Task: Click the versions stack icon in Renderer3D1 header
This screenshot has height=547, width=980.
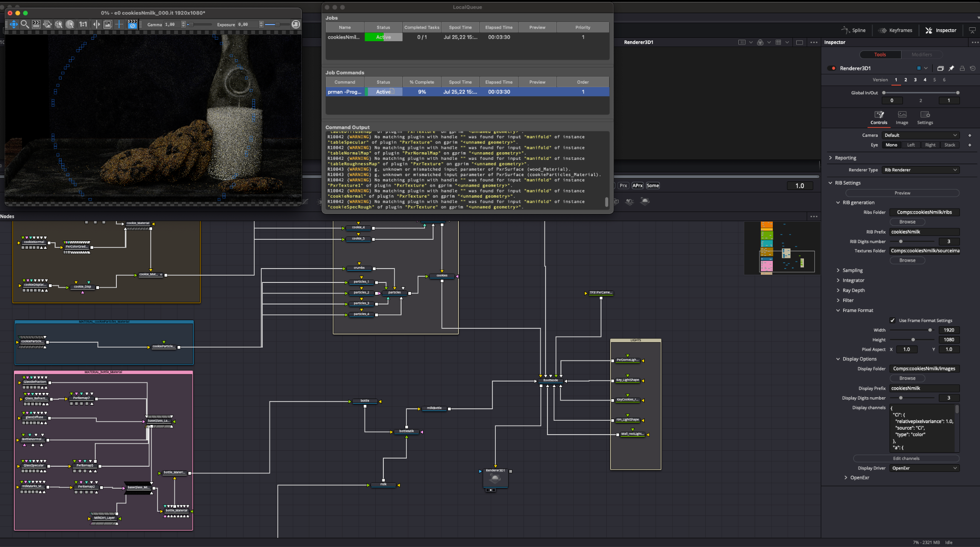Action: tap(940, 68)
